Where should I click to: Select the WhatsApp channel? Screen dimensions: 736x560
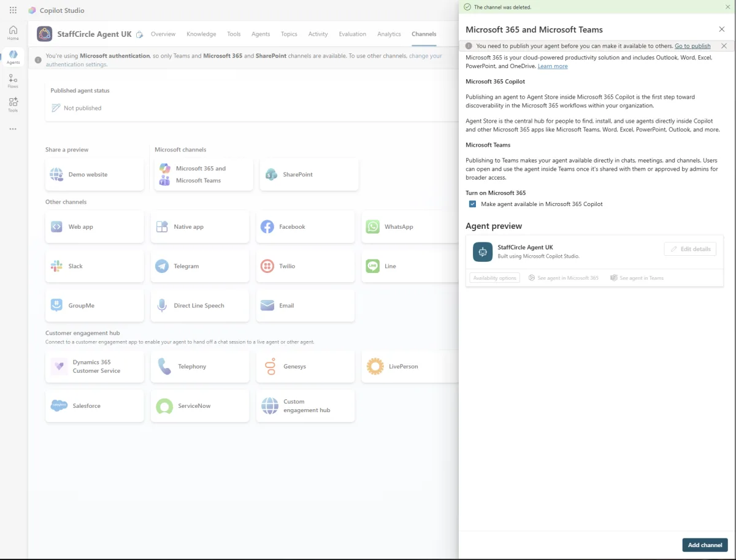pyautogui.click(x=410, y=226)
